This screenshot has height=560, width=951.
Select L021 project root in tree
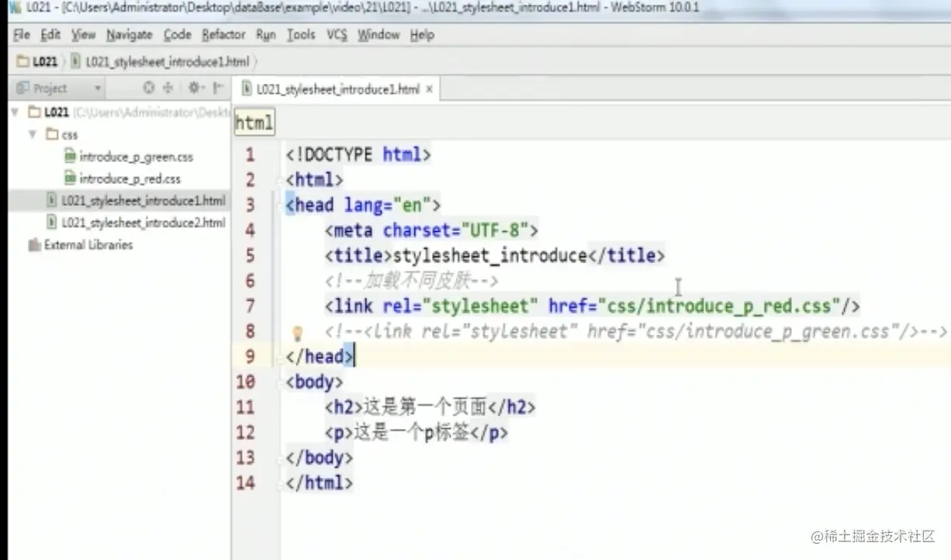tap(57, 112)
